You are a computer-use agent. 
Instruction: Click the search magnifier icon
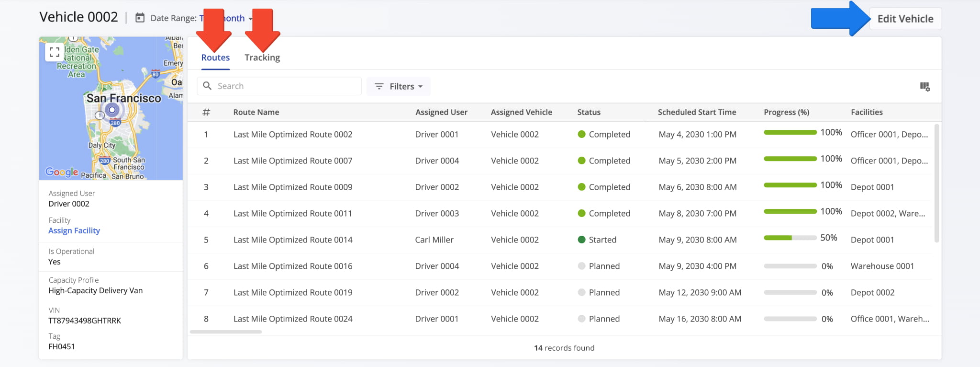point(207,86)
